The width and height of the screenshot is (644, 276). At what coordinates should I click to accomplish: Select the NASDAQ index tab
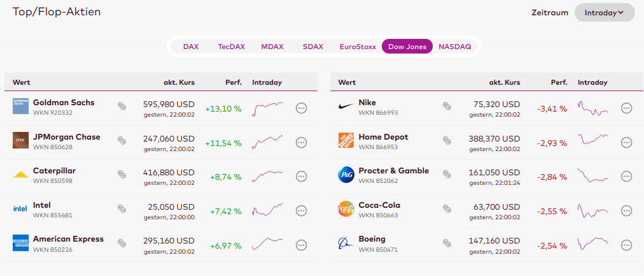(x=455, y=47)
